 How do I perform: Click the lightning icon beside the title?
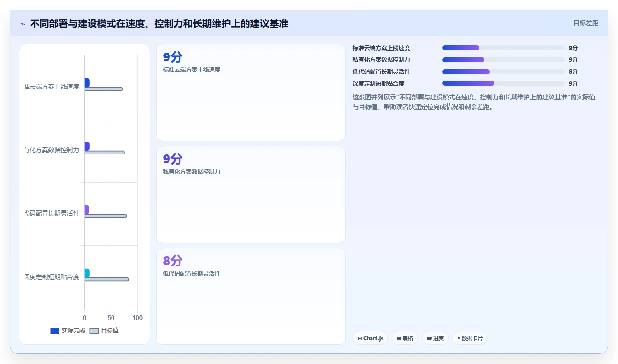point(22,23)
